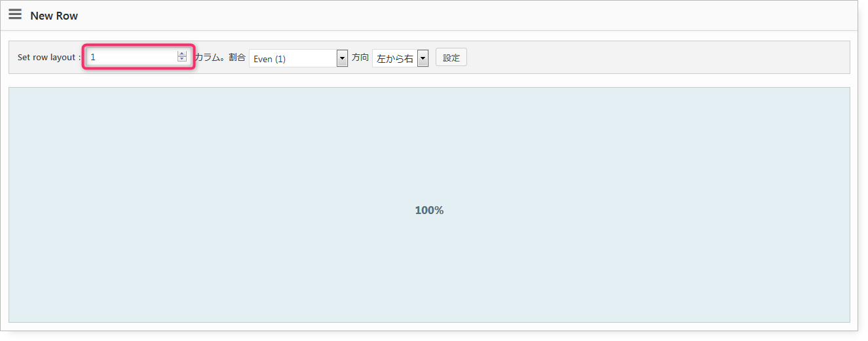Click the 左から右 text in the direction box
This screenshot has height=341, width=868.
tap(395, 59)
